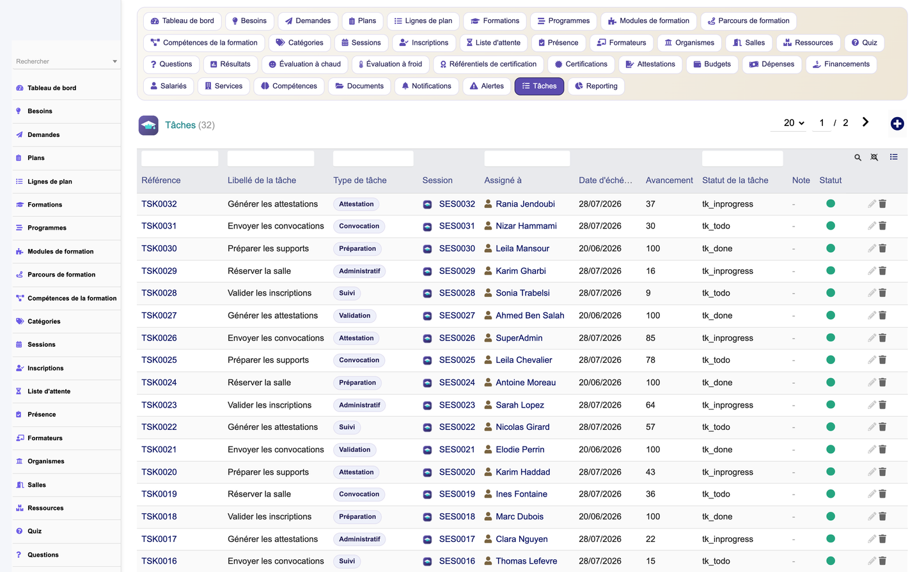Open the Alertes tab

487,86
